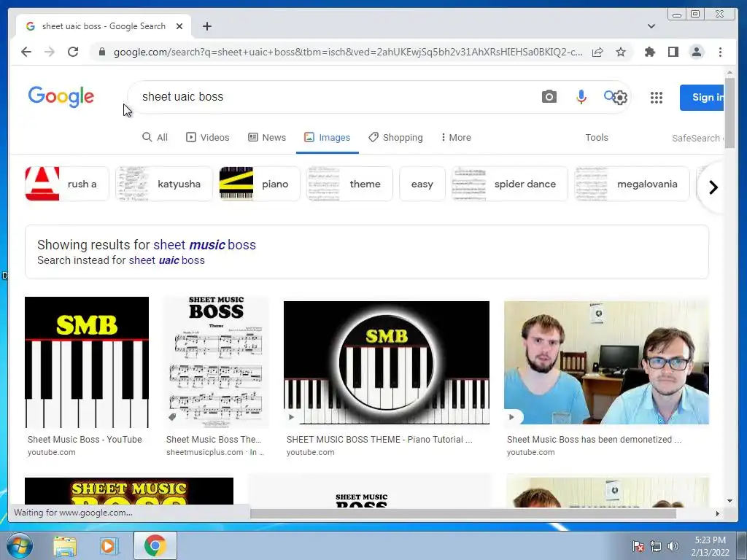Click the share page icon in address bar
The image size is (747, 560).
[x=597, y=52]
